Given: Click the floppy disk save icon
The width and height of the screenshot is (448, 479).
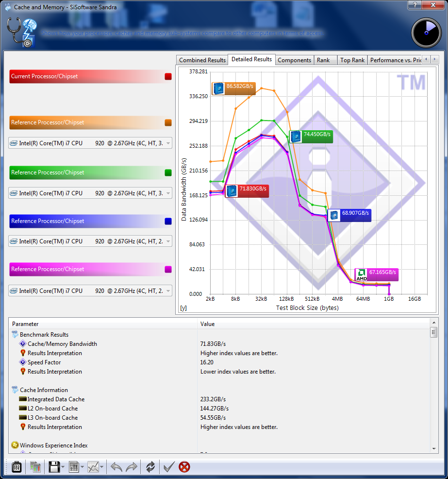Looking at the screenshot, I should (x=54, y=467).
